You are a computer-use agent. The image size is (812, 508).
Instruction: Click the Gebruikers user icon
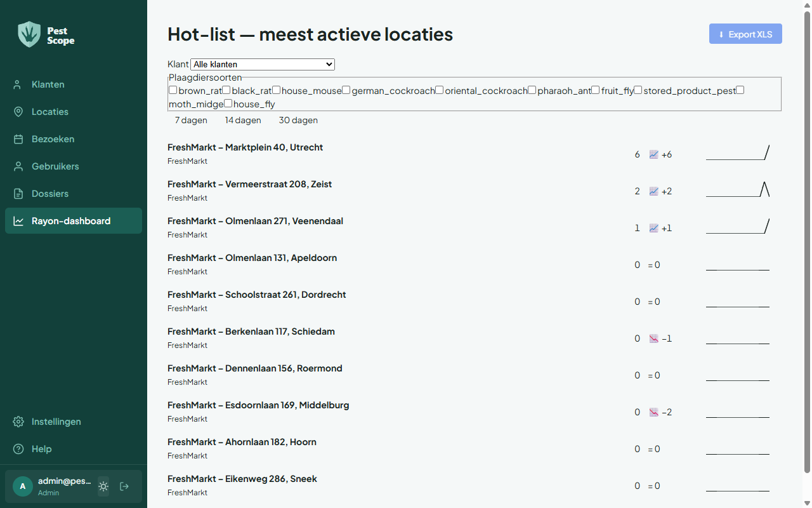pyautogui.click(x=18, y=166)
